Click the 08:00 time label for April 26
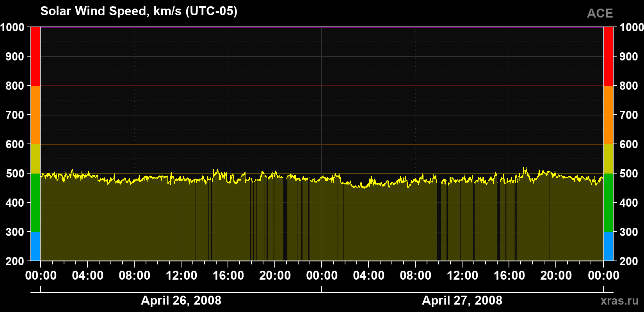 tap(134, 276)
